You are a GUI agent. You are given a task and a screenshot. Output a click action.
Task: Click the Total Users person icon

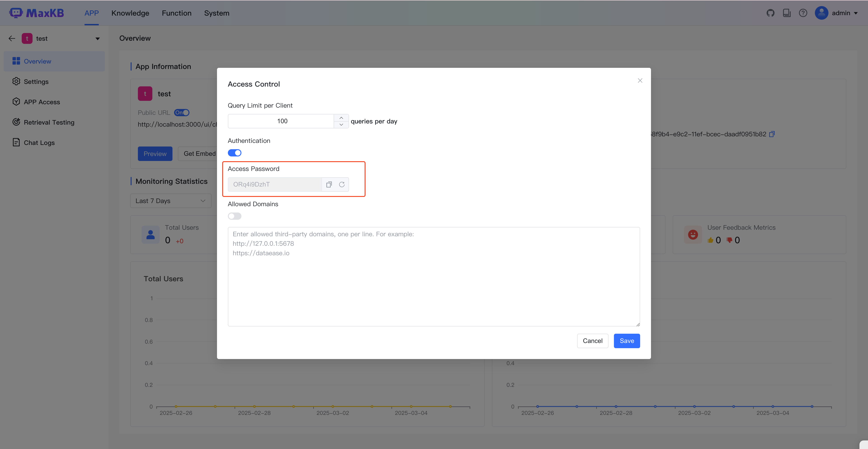[150, 235]
